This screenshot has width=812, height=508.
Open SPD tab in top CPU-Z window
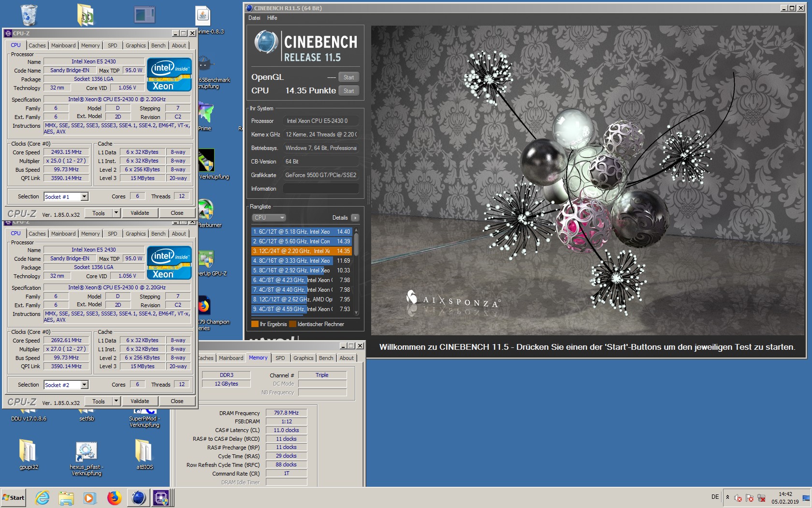pos(113,45)
